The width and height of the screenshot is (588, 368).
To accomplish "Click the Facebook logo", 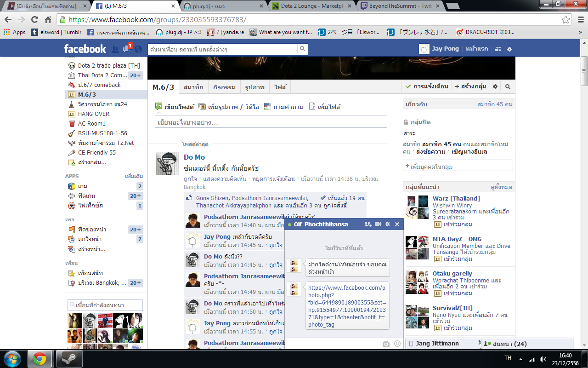I will click(x=85, y=49).
